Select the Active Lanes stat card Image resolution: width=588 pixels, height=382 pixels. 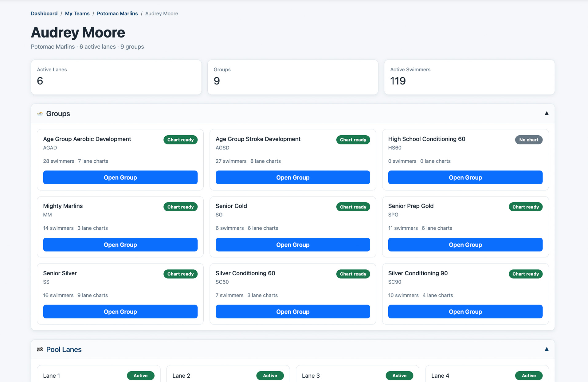point(116,77)
